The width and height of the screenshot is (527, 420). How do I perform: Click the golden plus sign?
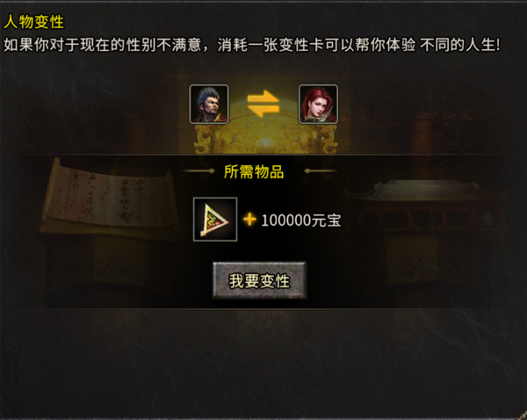tap(249, 220)
